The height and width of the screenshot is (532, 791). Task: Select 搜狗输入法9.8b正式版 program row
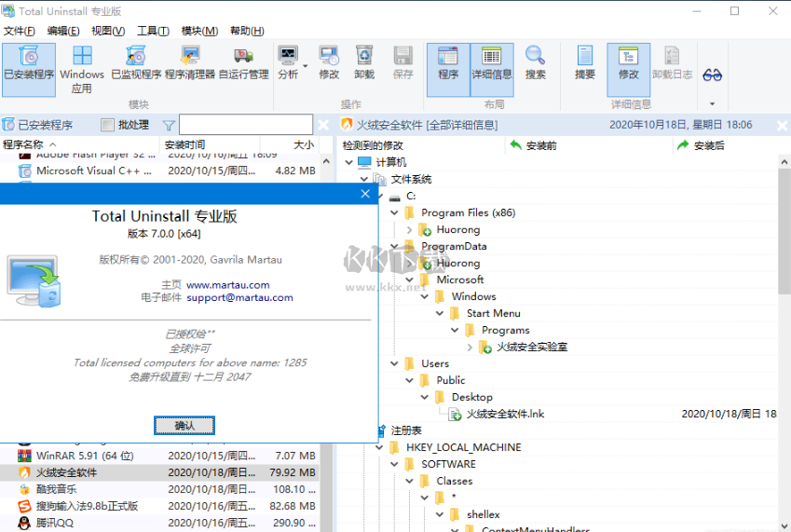click(159, 506)
